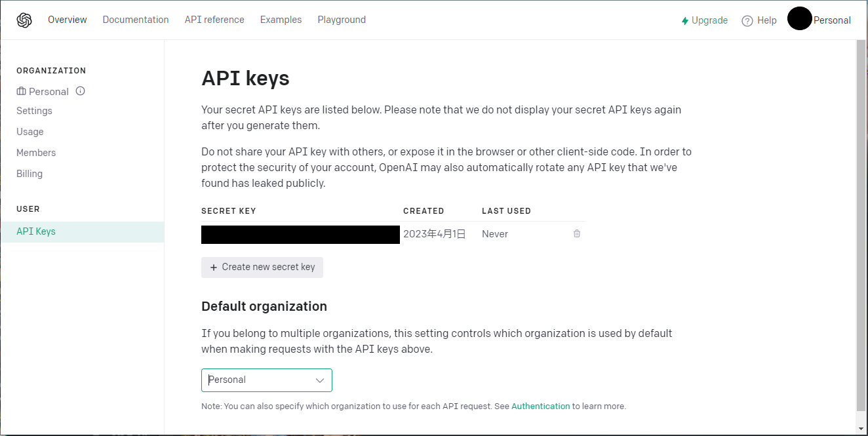Viewport: 868px width, 436px height.
Task: Delete the secret key with trash icon
Action: coord(577,233)
